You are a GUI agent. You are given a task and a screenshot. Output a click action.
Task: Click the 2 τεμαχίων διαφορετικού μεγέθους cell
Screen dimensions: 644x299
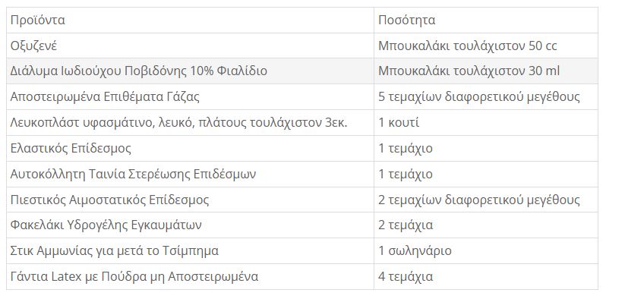(486, 200)
